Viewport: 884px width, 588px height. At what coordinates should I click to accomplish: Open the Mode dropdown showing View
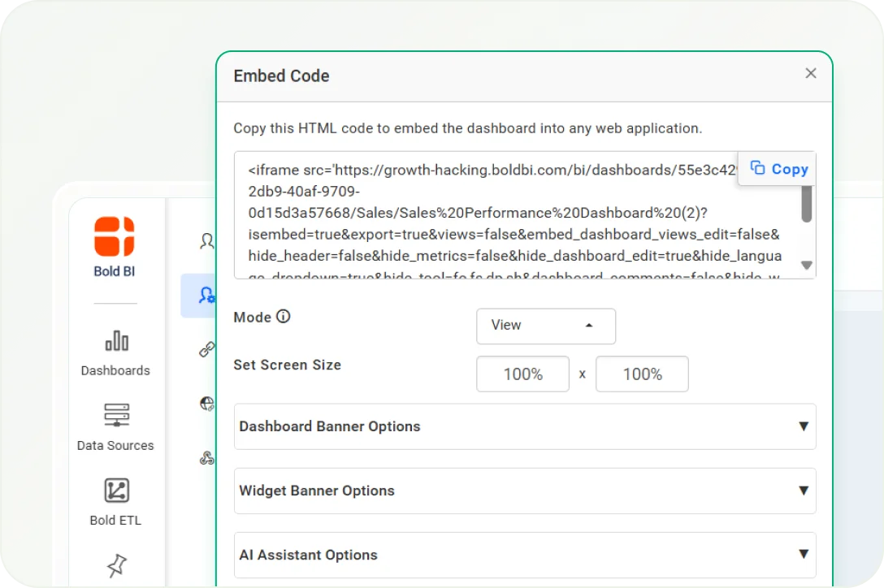pos(545,326)
